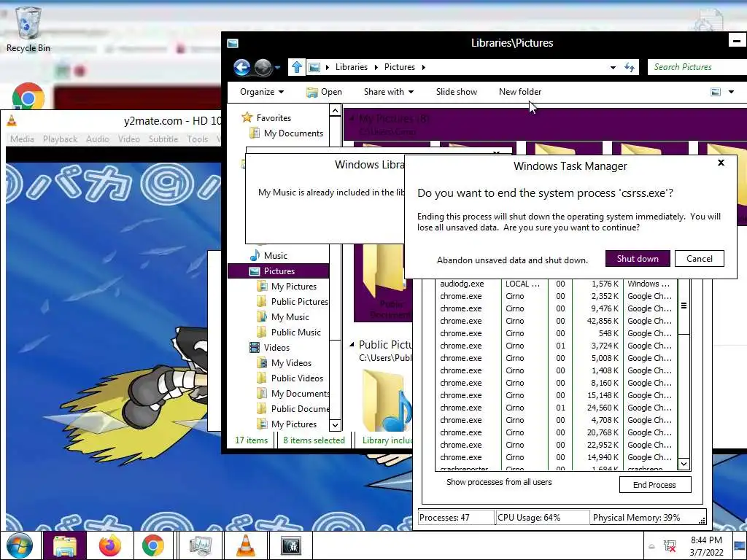The height and width of the screenshot is (560, 747).
Task: Select the audiodg.exe process row
Action: click(x=556, y=284)
